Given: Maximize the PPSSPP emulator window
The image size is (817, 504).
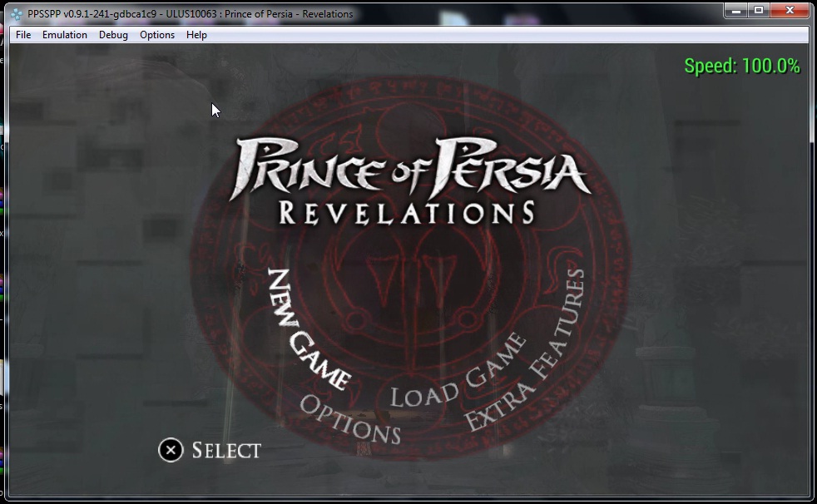Looking at the screenshot, I should click(758, 11).
